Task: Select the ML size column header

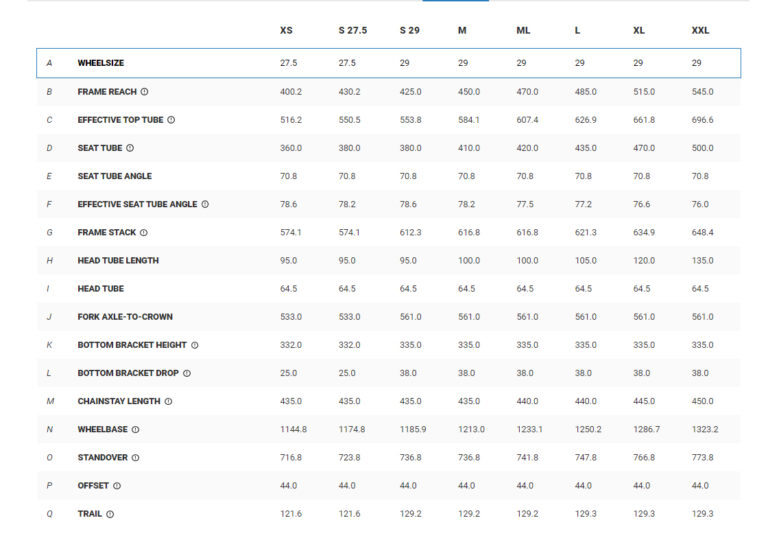Action: click(523, 31)
